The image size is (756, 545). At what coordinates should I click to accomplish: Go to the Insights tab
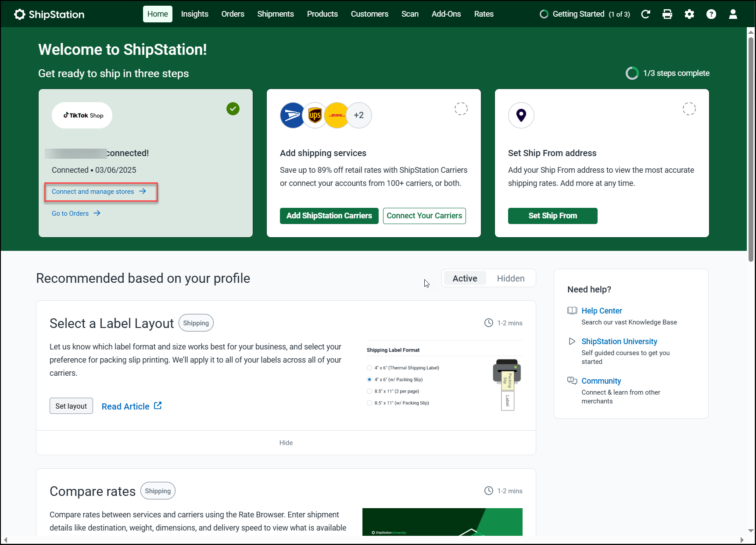click(195, 14)
